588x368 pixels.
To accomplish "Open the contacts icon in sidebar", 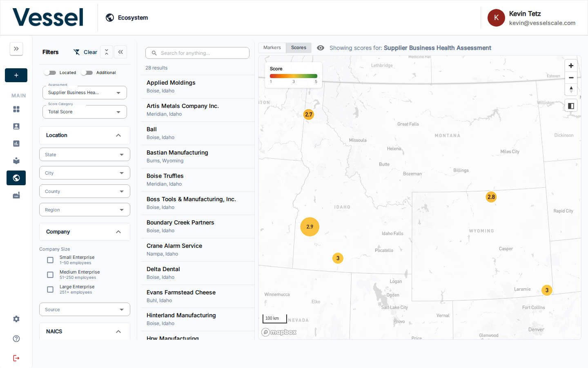I will click(x=16, y=126).
